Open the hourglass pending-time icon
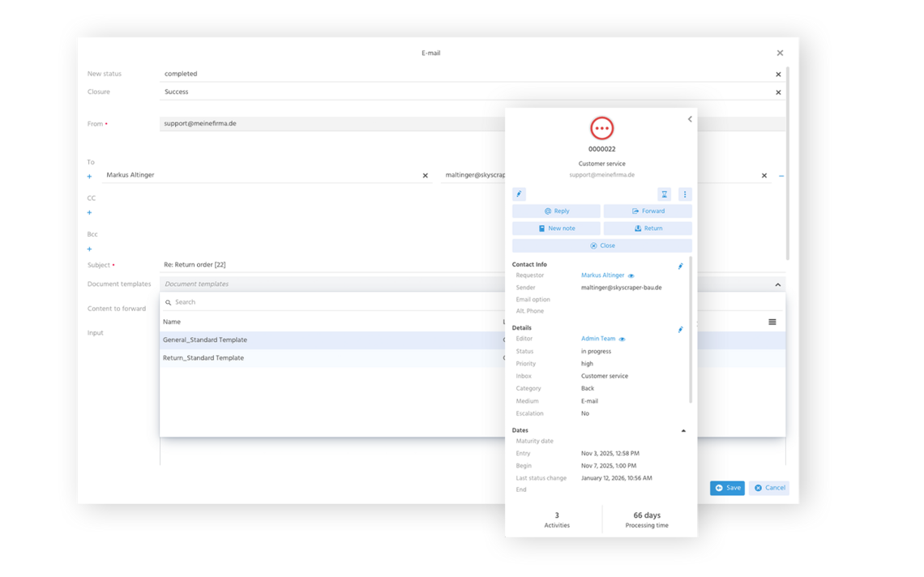The height and width of the screenshot is (577, 924). 664,194
